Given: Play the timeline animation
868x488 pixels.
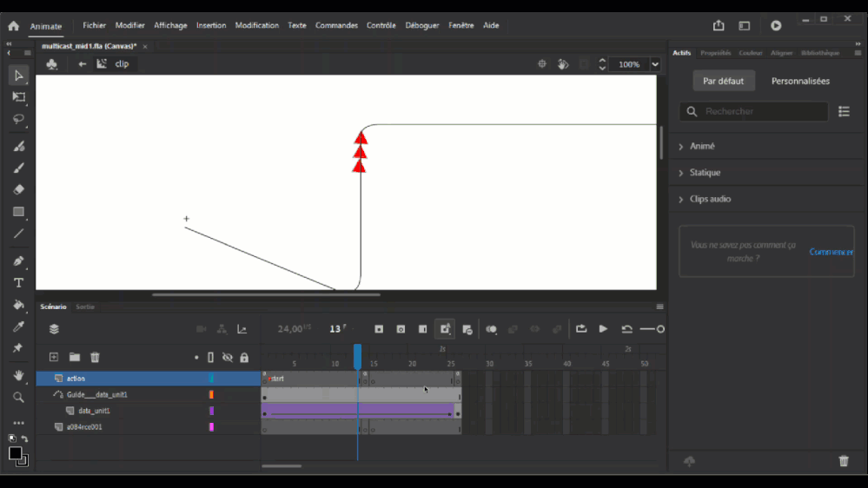Looking at the screenshot, I should click(603, 329).
